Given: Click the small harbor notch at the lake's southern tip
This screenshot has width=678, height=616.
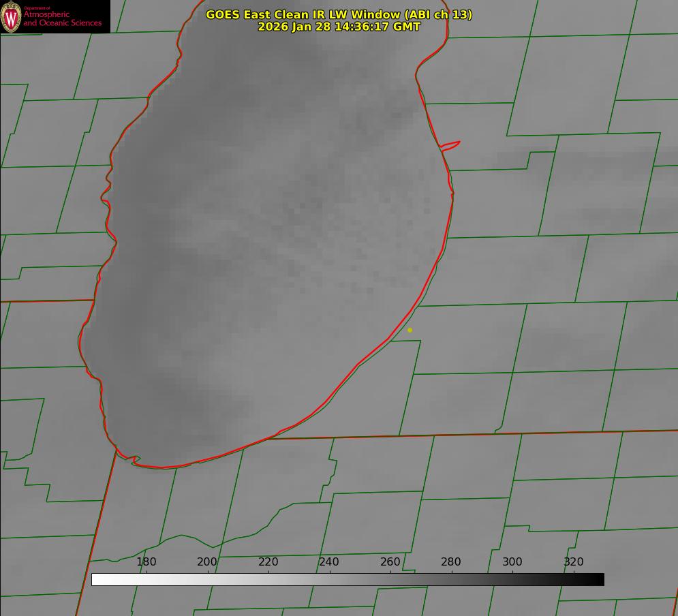Looking at the screenshot, I should pos(135,460).
